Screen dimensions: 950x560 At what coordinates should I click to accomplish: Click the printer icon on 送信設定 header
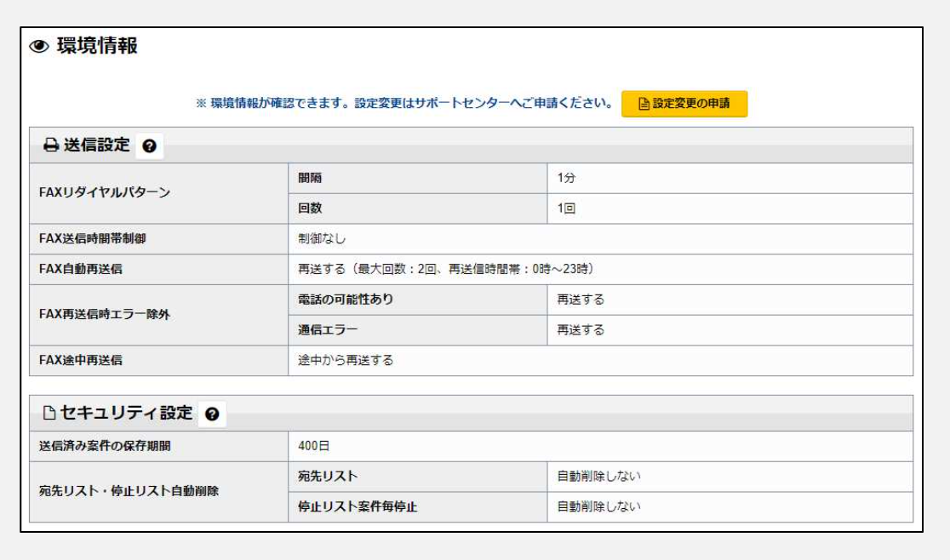coord(52,143)
